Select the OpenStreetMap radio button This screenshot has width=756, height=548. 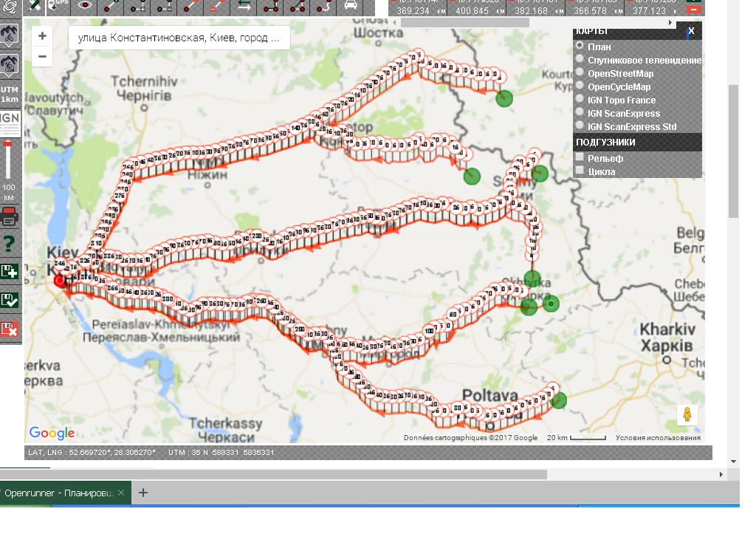[580, 72]
